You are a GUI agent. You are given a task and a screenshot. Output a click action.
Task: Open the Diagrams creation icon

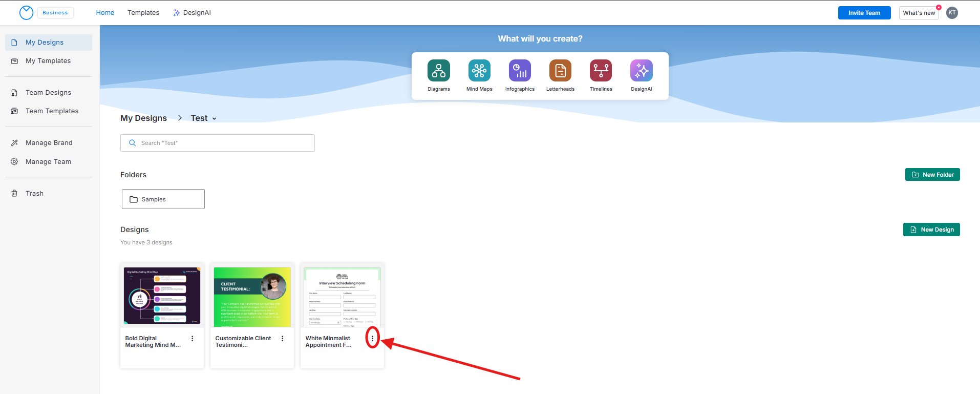tap(438, 71)
